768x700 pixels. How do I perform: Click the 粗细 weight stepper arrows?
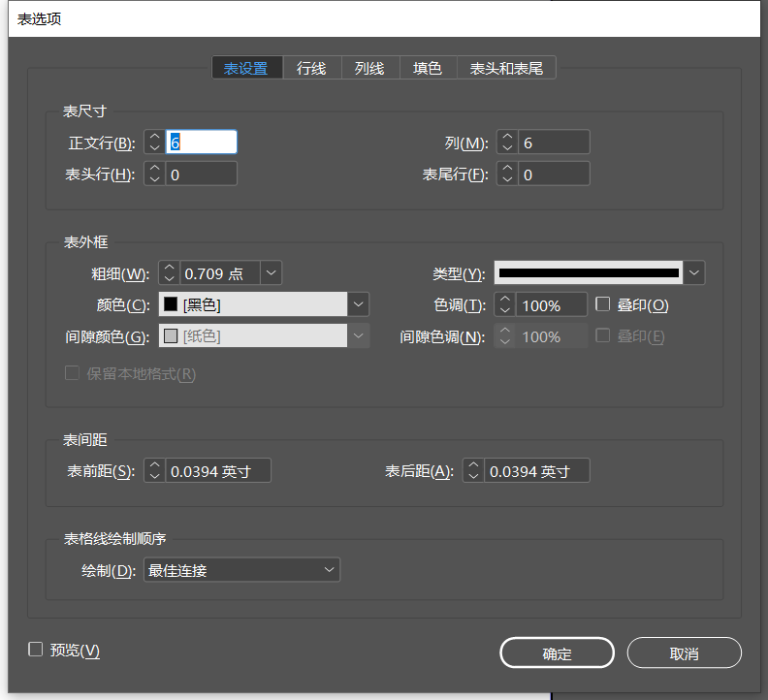point(169,273)
